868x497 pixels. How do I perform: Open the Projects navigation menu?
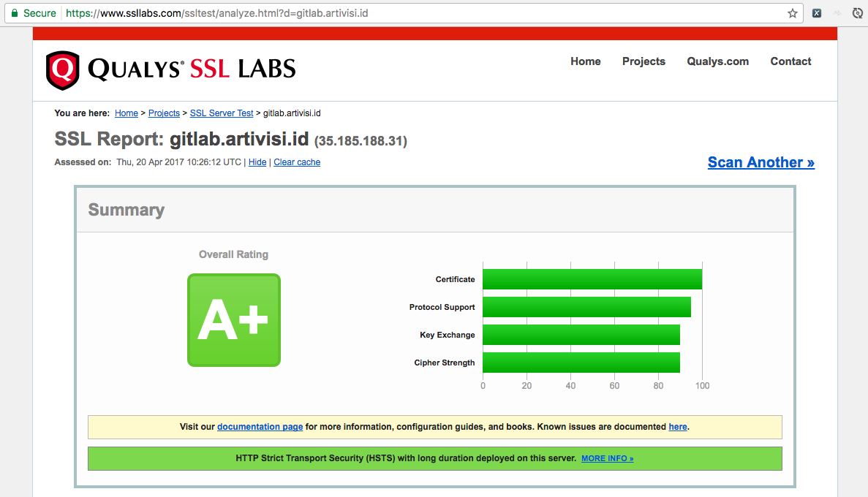[644, 61]
